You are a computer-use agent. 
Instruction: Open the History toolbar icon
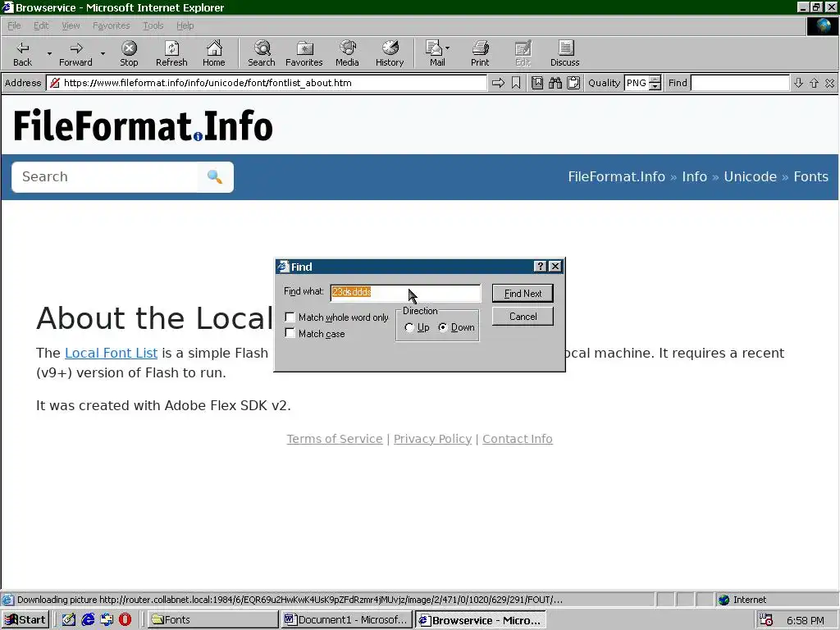tap(390, 54)
